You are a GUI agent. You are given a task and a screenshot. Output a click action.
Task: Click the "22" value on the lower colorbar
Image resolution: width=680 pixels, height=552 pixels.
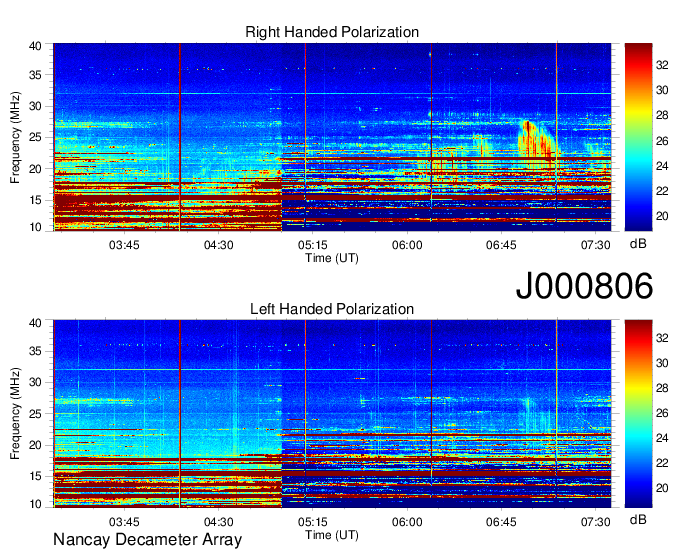click(x=662, y=463)
